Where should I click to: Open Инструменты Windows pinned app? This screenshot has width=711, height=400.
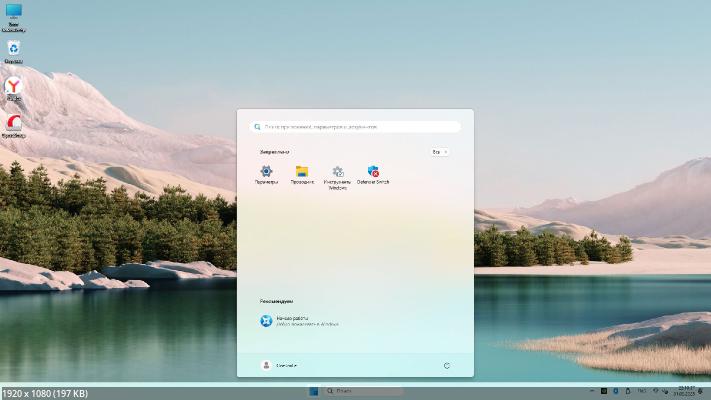(x=337, y=177)
